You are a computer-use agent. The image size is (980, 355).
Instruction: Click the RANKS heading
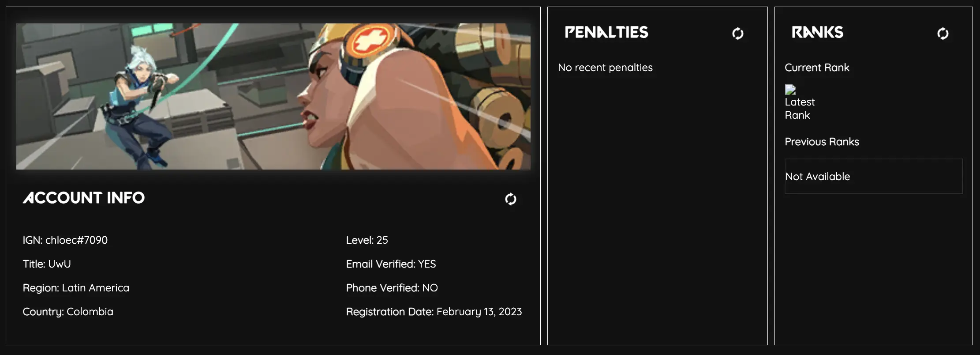coord(817,32)
